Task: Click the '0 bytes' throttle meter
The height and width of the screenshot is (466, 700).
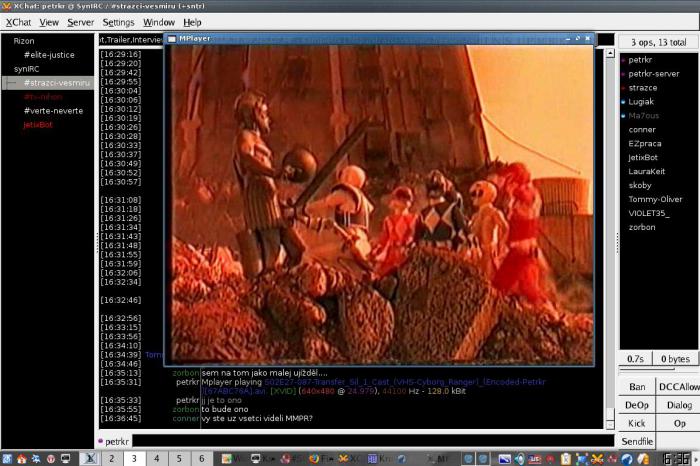Action: 675,359
